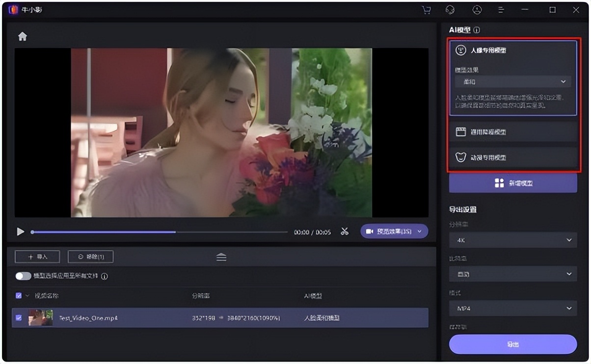Click the 导入 import button
This screenshot has height=364, width=591.
pyautogui.click(x=37, y=257)
